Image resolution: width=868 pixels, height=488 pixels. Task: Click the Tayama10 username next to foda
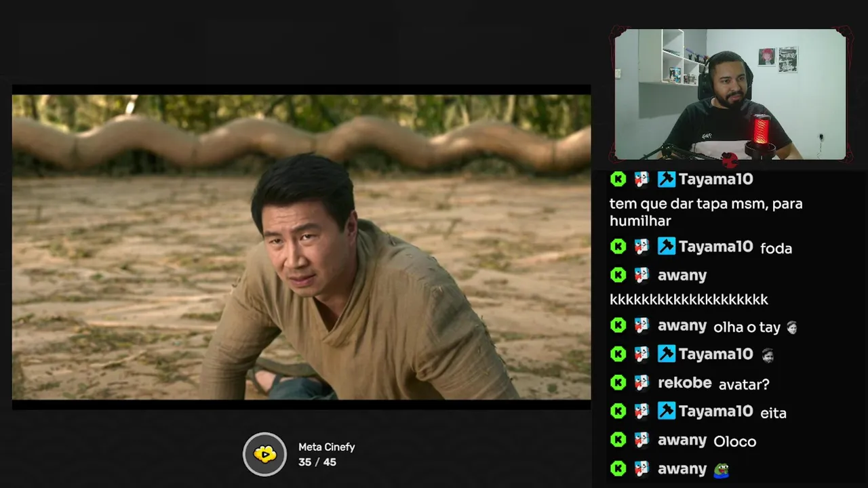(715, 247)
